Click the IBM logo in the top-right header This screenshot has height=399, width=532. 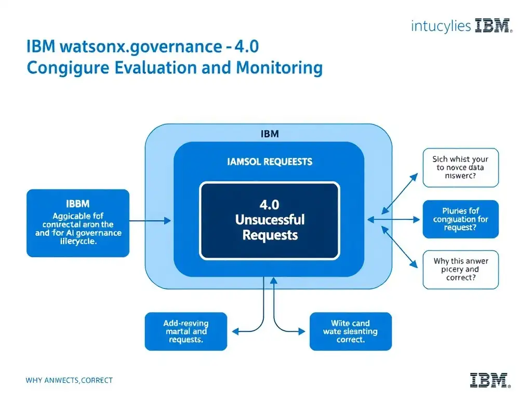point(494,26)
